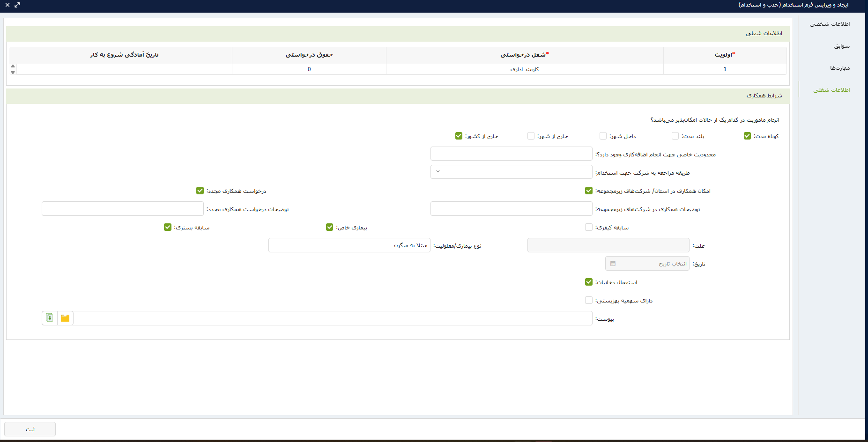Click the yellow folder browse icon for attachment
Image resolution: width=868 pixels, height=442 pixels.
tap(65, 318)
